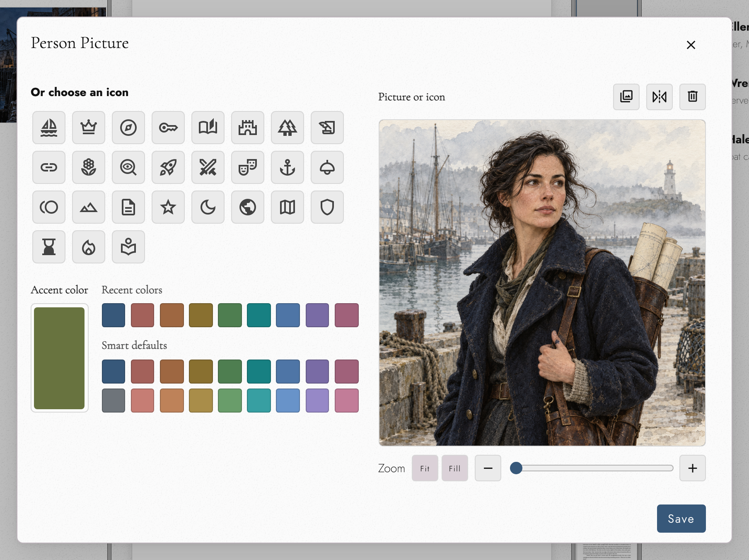Choose the rocket icon
The image size is (749, 560).
(168, 167)
